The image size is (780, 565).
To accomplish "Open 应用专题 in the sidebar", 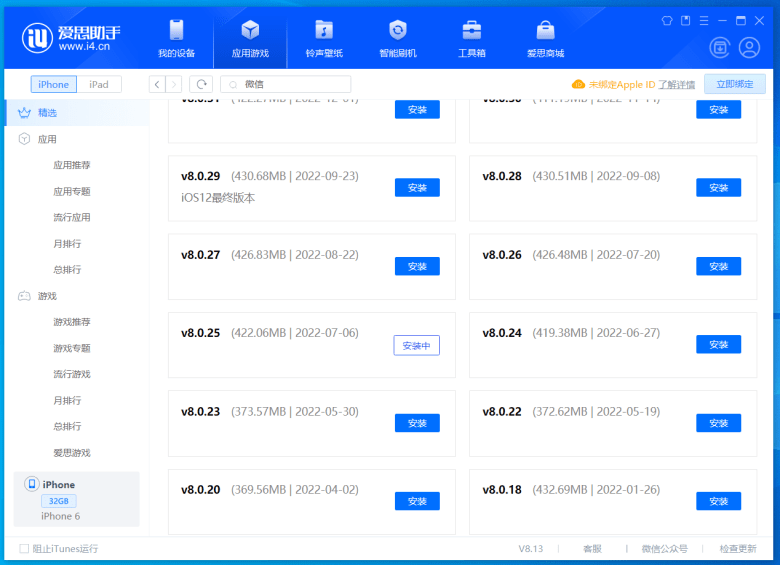I will pos(72,191).
